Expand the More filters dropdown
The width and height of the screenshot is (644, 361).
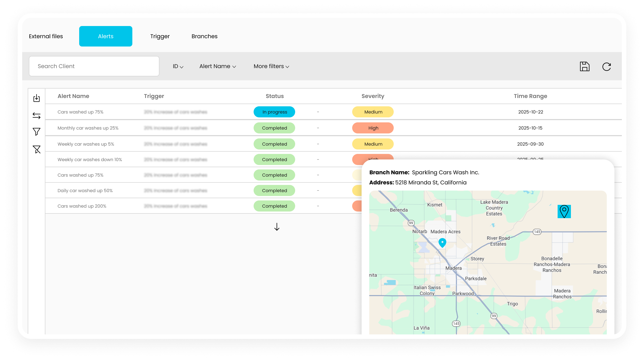(271, 66)
